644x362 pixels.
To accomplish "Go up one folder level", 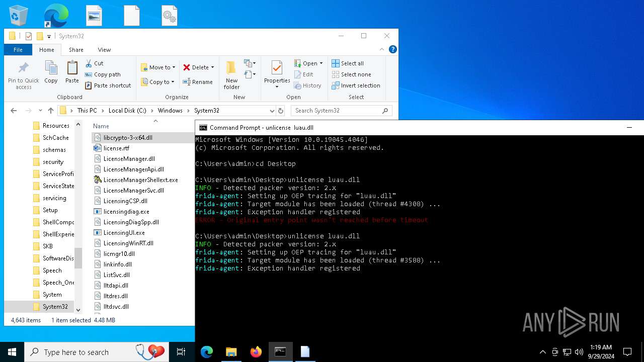I will [51, 111].
